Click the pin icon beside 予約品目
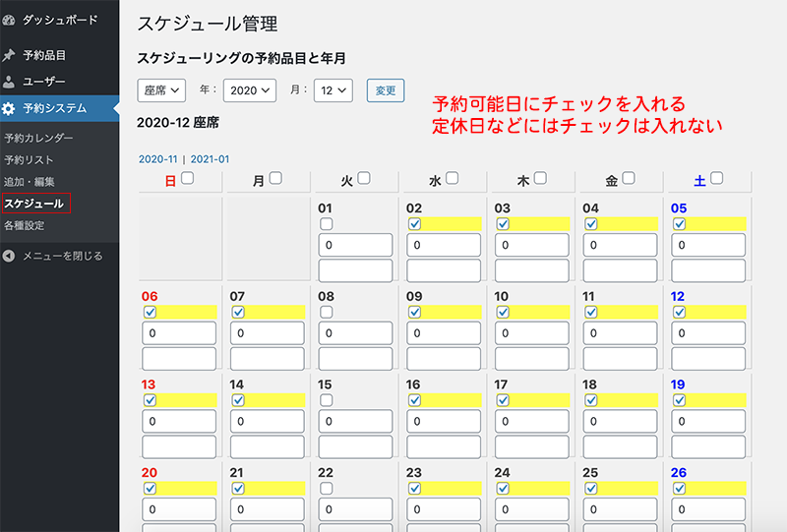 point(9,55)
